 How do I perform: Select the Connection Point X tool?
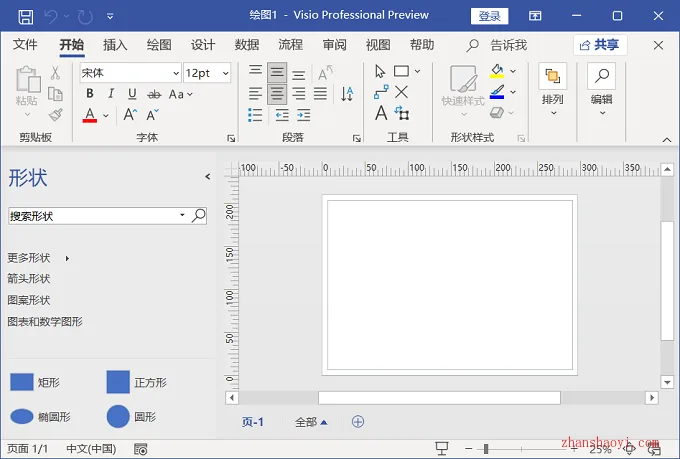tap(402, 92)
